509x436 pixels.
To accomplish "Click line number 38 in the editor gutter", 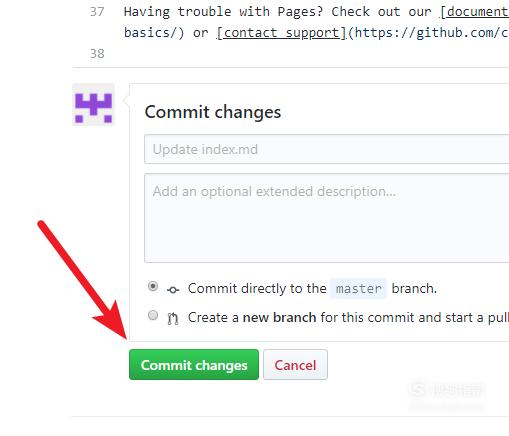I will (97, 54).
